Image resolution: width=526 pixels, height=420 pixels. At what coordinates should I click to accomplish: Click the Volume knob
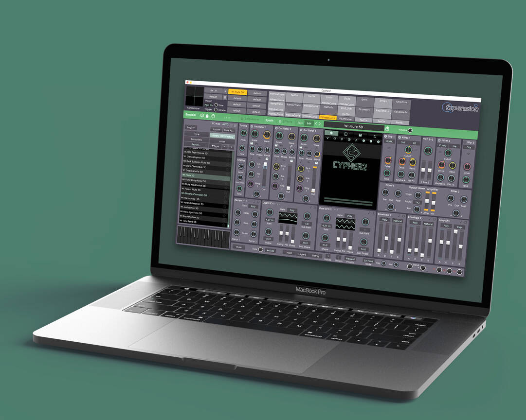click(410, 130)
